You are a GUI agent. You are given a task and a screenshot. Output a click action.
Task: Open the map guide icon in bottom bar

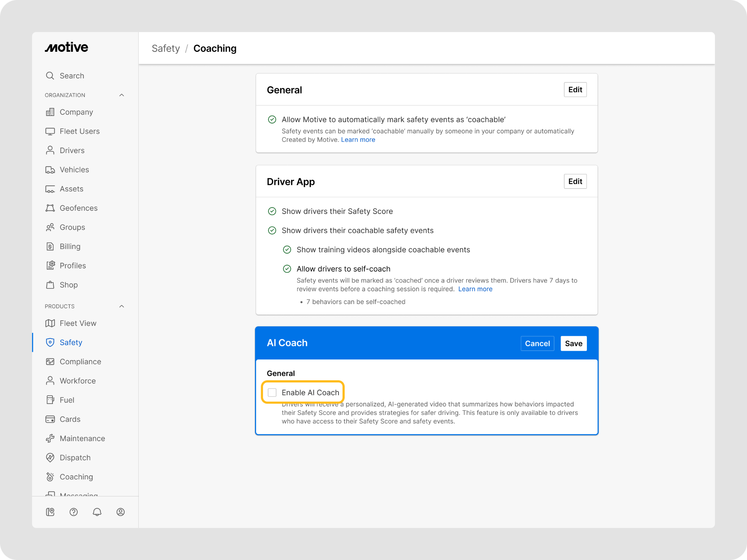[x=50, y=512]
